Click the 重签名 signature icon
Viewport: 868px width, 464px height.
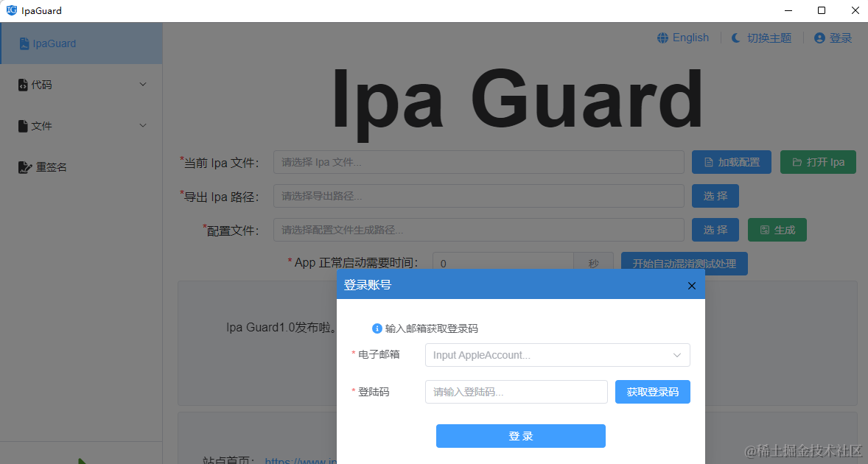25,167
